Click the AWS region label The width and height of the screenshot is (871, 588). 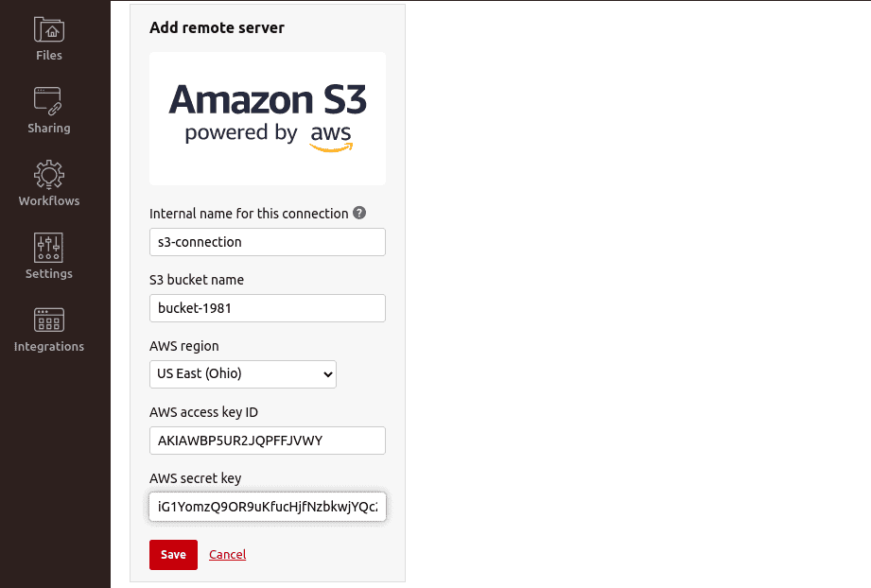pyautogui.click(x=183, y=346)
